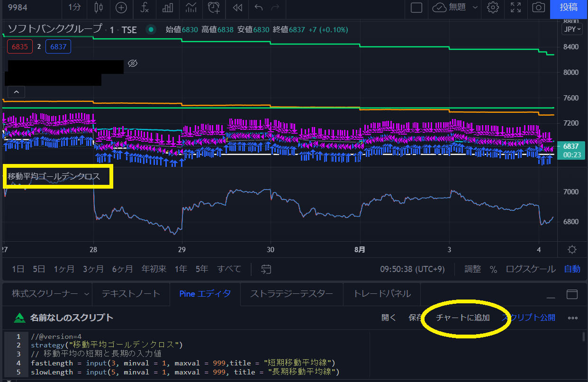Screen dimensions: 588x382
Task: Click the red 6835 sell button
Action: click(x=20, y=46)
